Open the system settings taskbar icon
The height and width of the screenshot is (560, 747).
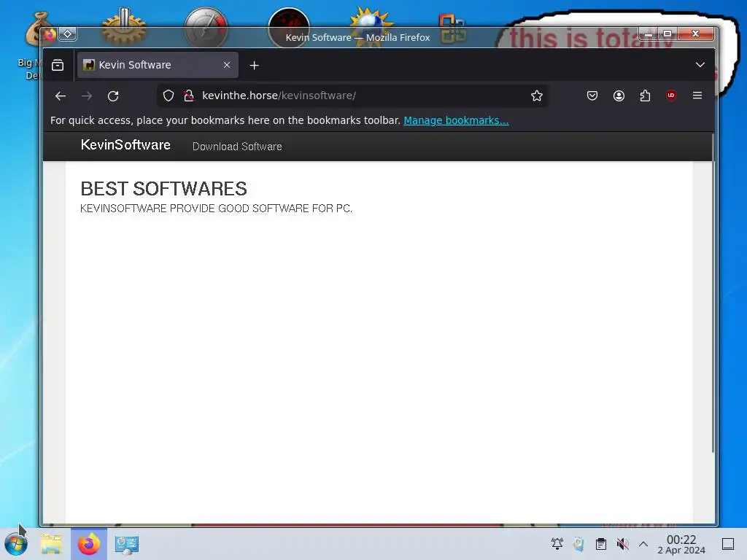(x=127, y=544)
